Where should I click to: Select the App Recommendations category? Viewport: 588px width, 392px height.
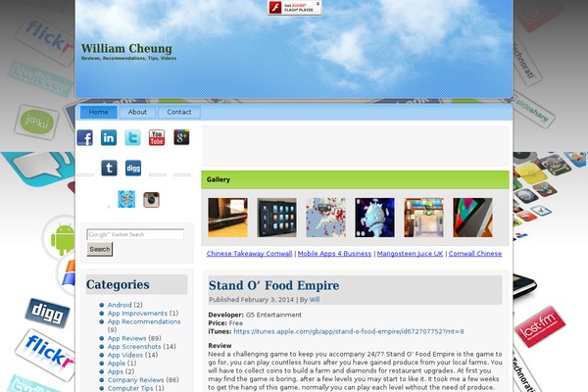[x=144, y=321]
